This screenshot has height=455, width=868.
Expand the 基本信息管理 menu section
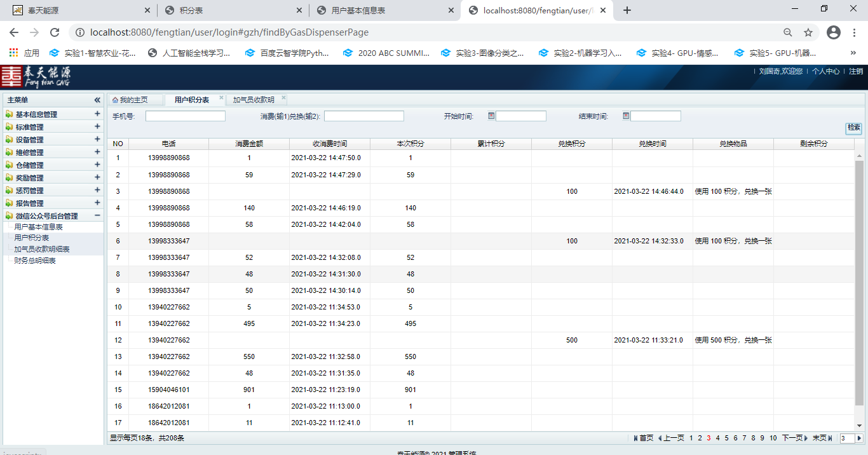(97, 114)
